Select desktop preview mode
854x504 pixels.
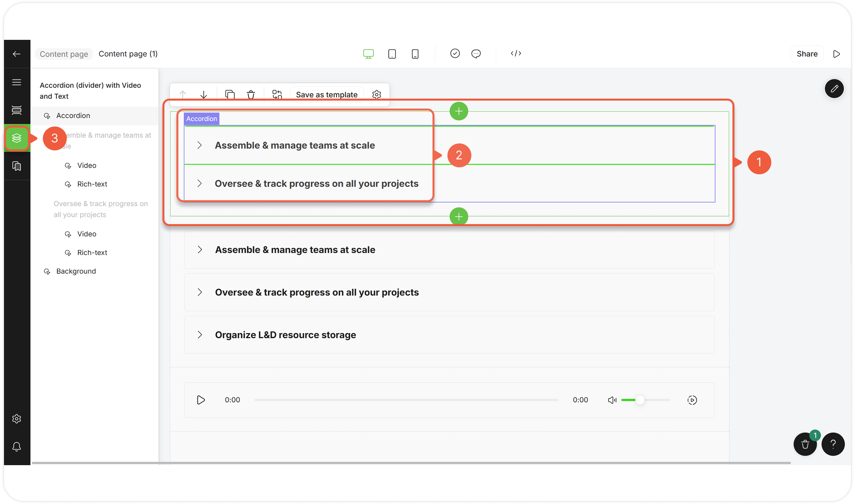(368, 54)
